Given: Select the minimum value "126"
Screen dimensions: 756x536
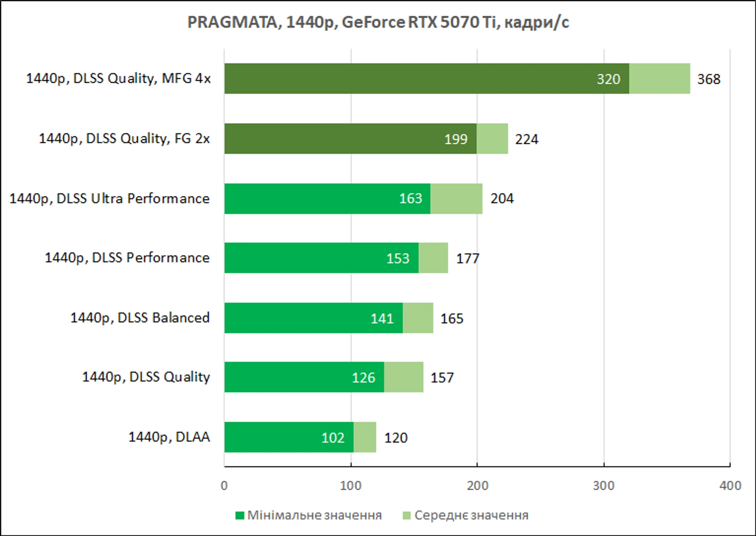Looking at the screenshot, I should (x=363, y=378).
